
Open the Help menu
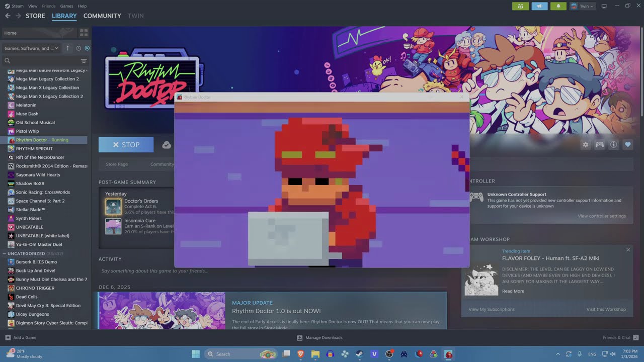click(82, 6)
